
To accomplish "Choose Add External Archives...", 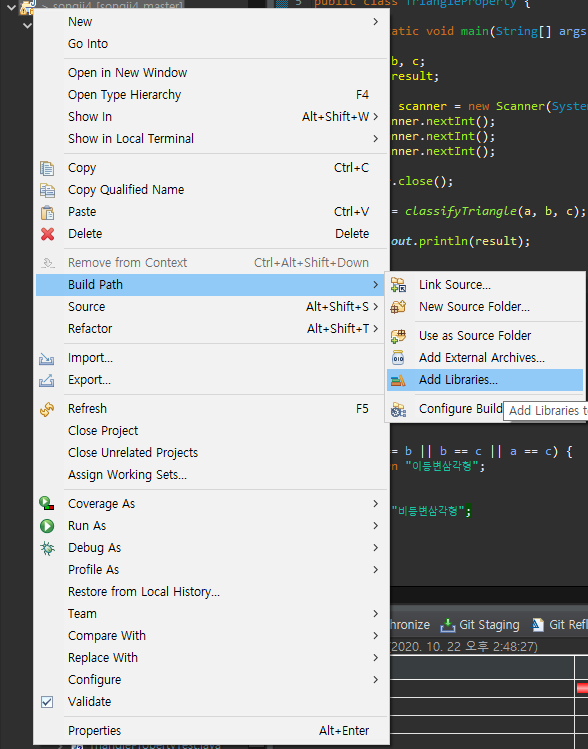I will pos(485,358).
